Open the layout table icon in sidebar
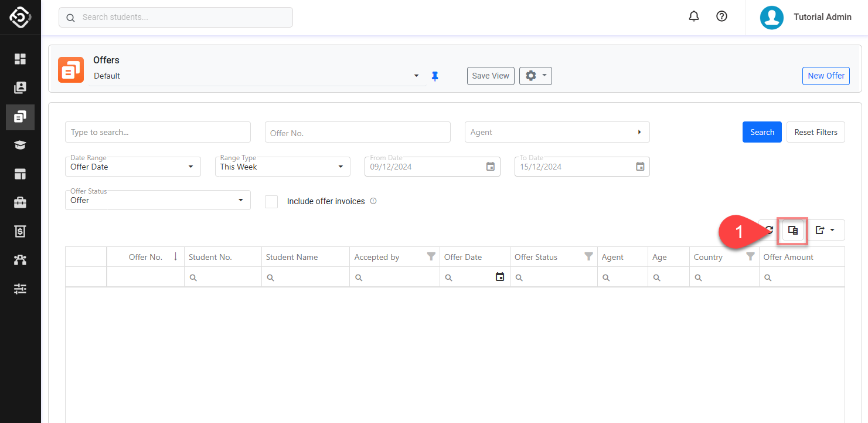This screenshot has width=868, height=423. 21,174
